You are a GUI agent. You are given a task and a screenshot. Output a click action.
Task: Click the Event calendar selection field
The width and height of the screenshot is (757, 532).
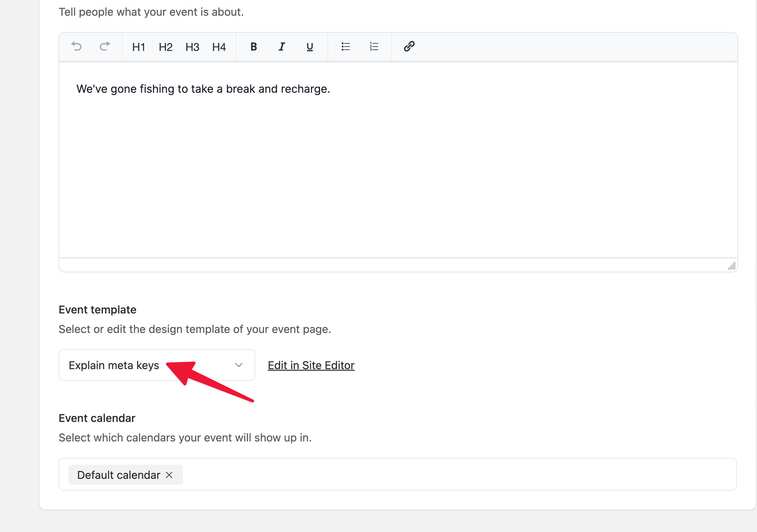(x=398, y=474)
